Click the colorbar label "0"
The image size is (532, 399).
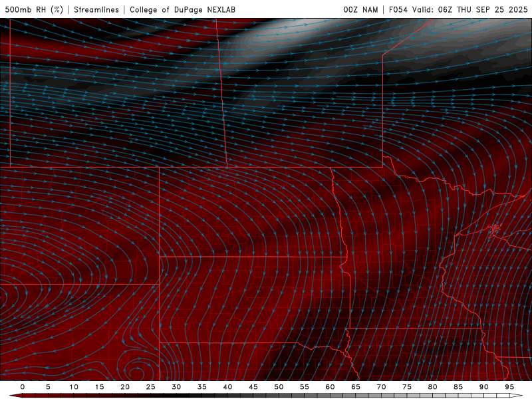pyautogui.click(x=23, y=387)
